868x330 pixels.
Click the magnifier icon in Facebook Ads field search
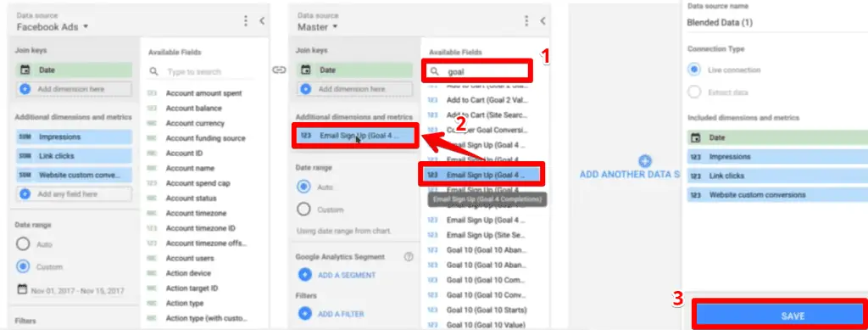click(154, 72)
